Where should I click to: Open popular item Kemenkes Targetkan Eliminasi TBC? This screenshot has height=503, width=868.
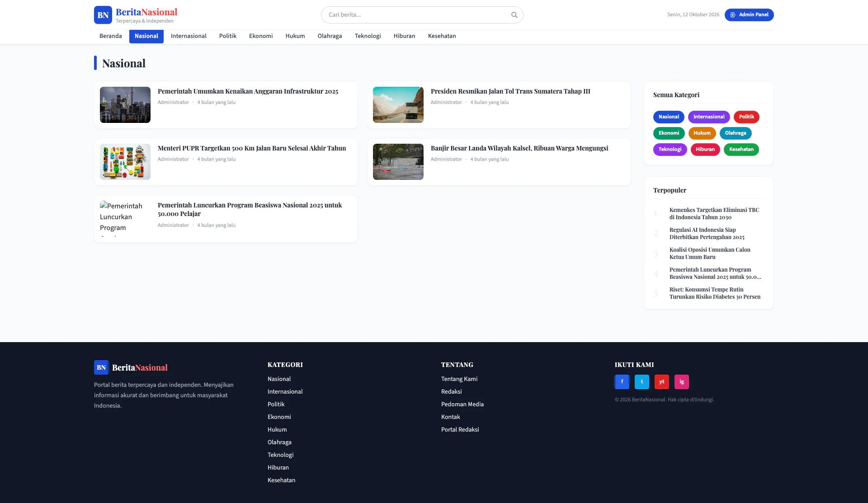(714, 213)
